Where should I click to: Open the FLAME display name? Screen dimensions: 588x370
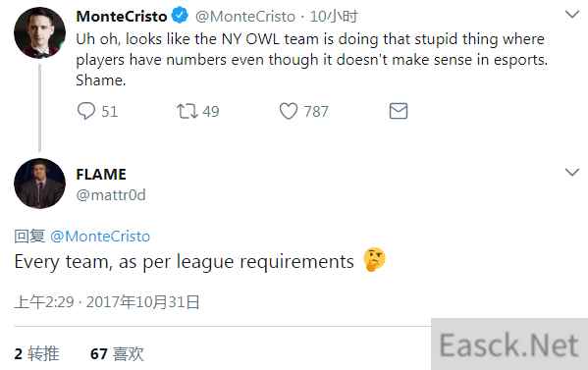[x=101, y=175]
